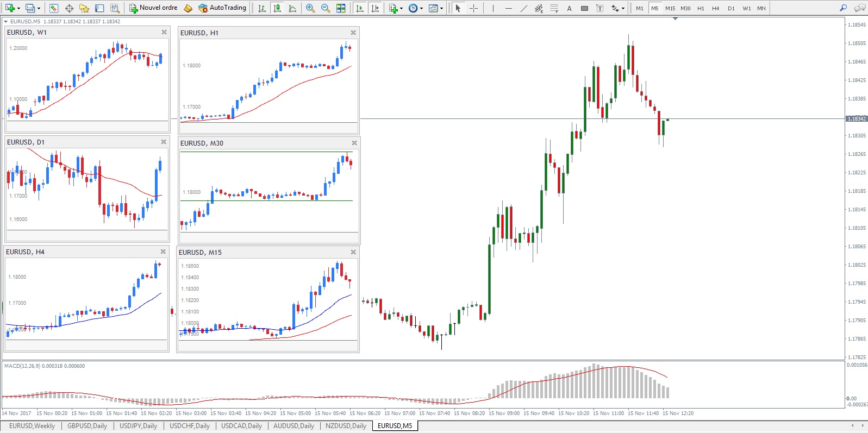Click the Zoom In magnifier icon
Screen dimensions: 868x433
coord(310,8)
